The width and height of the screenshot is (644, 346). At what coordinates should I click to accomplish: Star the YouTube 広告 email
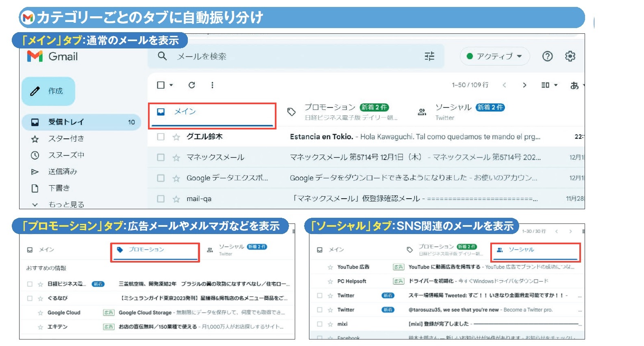(330, 267)
